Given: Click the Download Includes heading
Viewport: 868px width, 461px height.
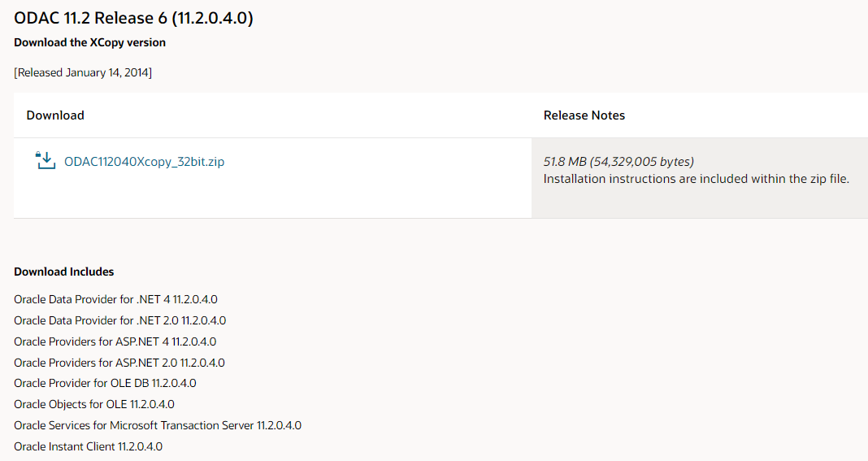Looking at the screenshot, I should pyautogui.click(x=63, y=272).
